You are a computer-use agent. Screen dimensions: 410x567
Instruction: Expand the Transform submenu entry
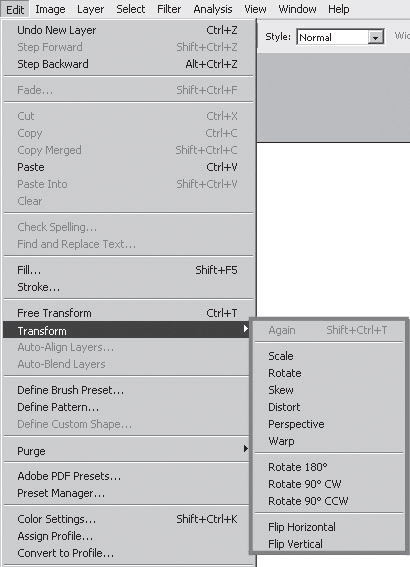click(x=126, y=330)
